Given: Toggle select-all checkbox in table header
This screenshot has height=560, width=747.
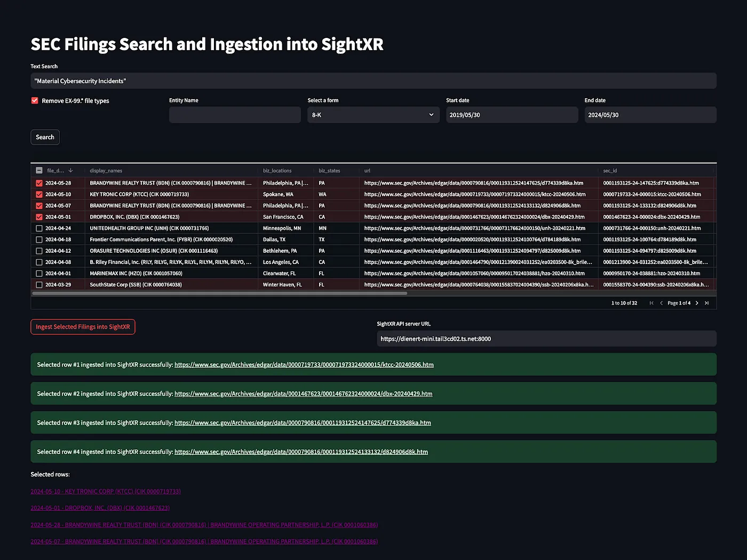Looking at the screenshot, I should point(39,171).
